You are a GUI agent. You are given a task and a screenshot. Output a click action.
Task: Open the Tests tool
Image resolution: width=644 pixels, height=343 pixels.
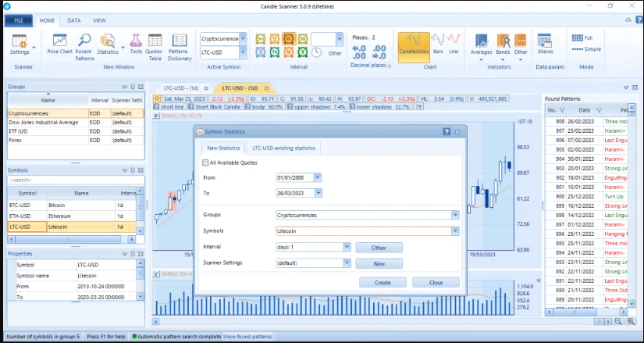pos(136,44)
